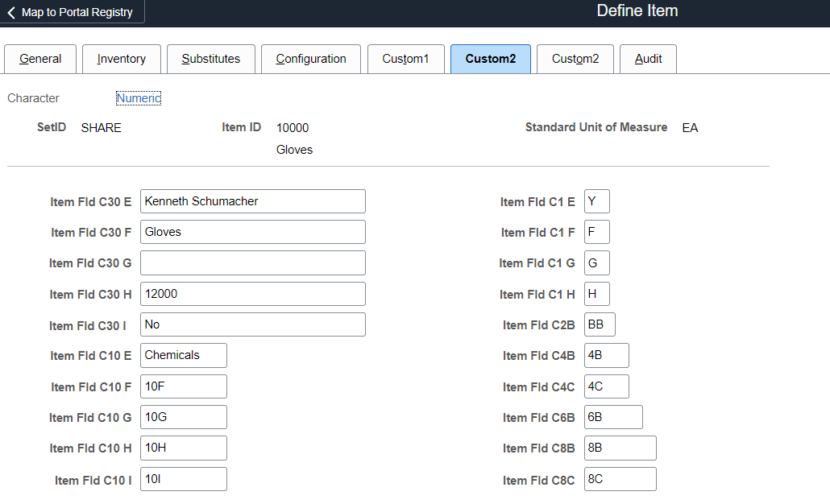Click the Numeric link

tap(139, 98)
